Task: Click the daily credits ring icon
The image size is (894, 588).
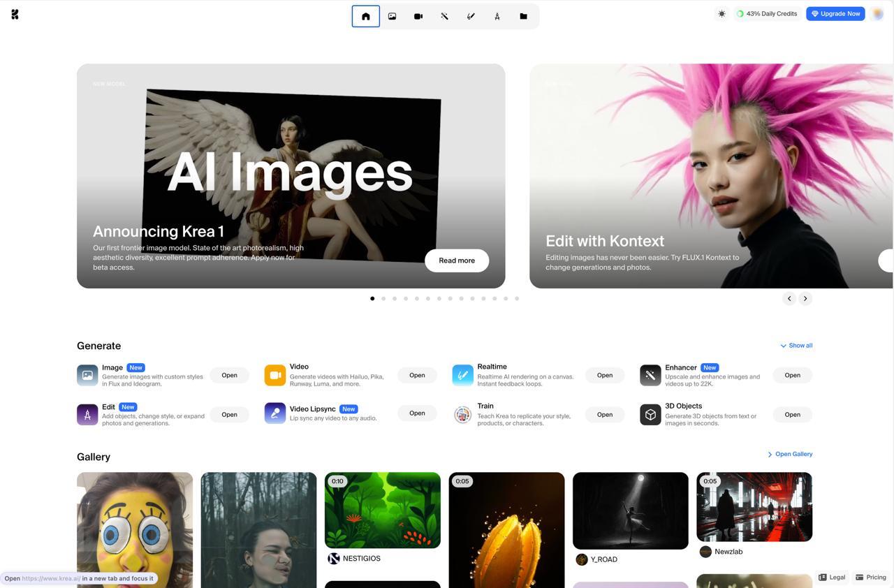Action: click(740, 14)
